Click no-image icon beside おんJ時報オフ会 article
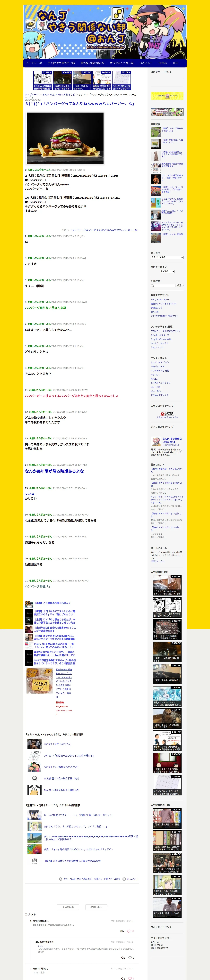The width and height of the screenshot is (210, 980). [x=34, y=778]
